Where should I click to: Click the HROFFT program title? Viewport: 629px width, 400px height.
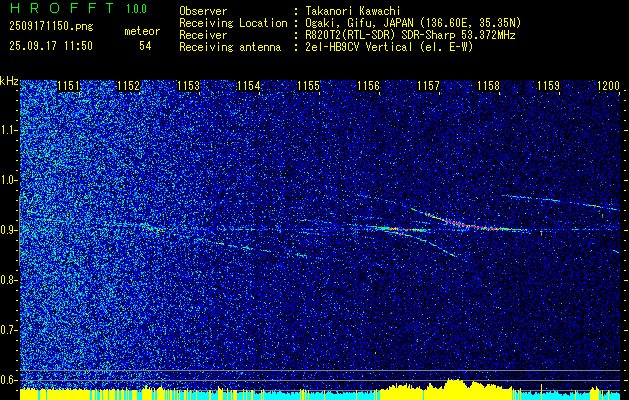62,8
